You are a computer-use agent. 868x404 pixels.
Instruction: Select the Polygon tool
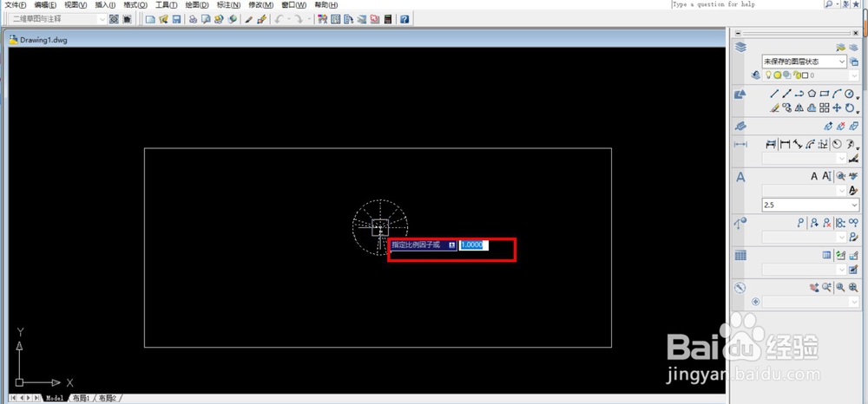tap(812, 94)
